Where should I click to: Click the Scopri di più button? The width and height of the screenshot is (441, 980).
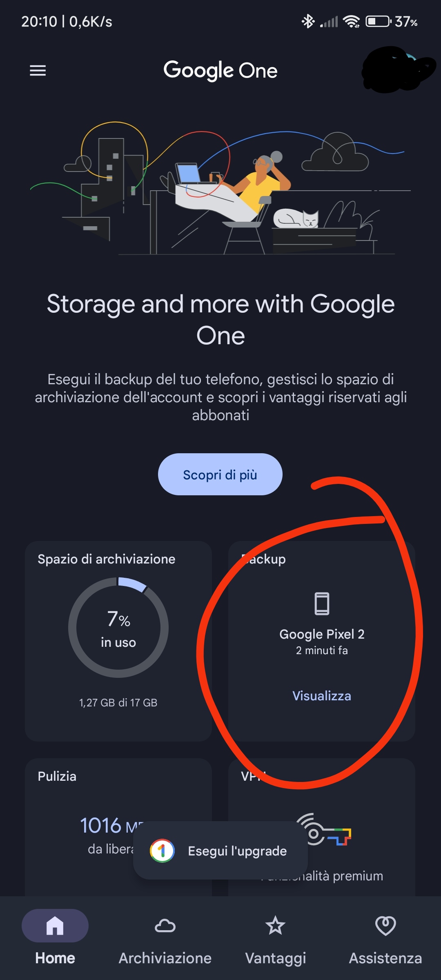220,474
